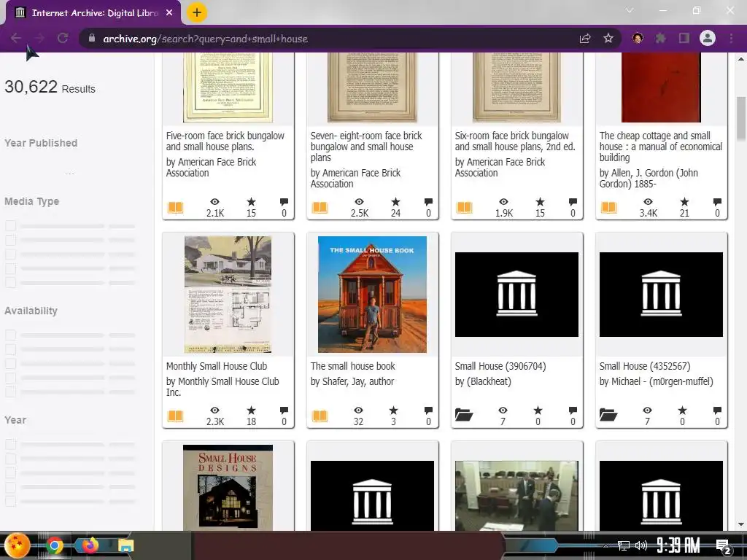The width and height of the screenshot is (747, 560).
Task: Open Firefox from the taskbar
Action: 90,545
